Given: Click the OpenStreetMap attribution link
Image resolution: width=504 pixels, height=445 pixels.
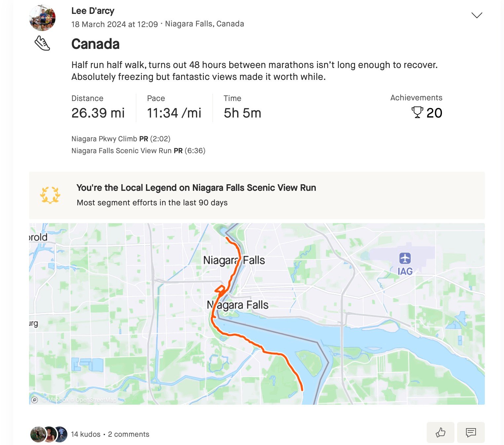Looking at the screenshot, I should (x=96, y=400).
